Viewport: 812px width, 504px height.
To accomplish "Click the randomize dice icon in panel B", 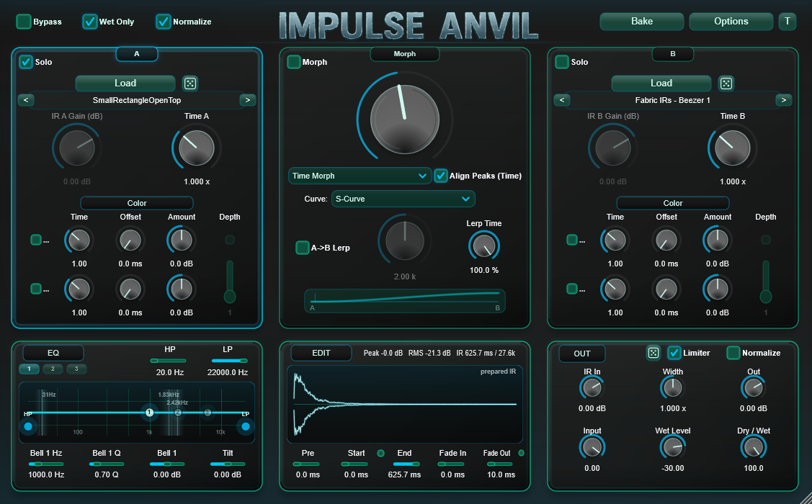I will tap(726, 84).
